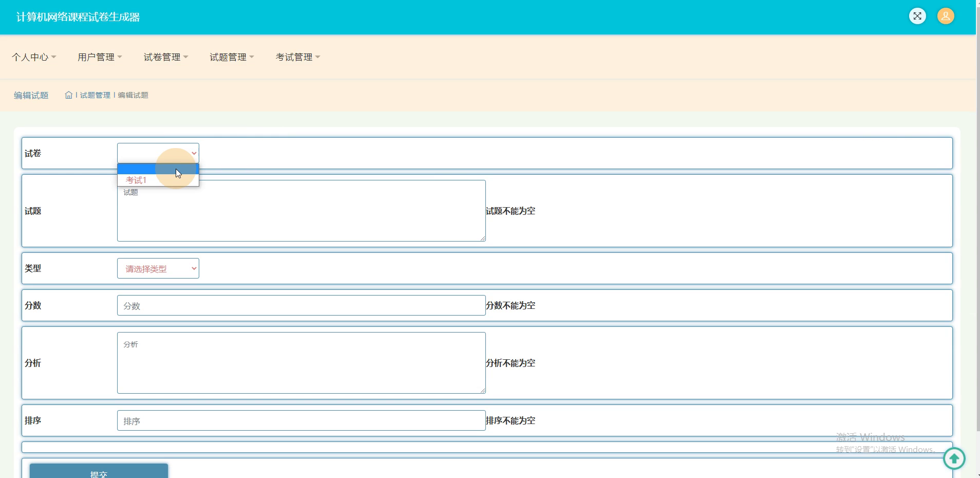Click the 提交 submit button

coord(99,471)
